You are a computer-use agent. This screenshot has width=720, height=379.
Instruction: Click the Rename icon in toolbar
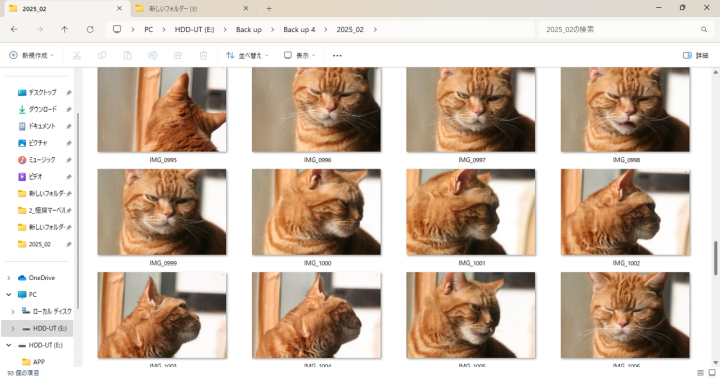[152, 56]
